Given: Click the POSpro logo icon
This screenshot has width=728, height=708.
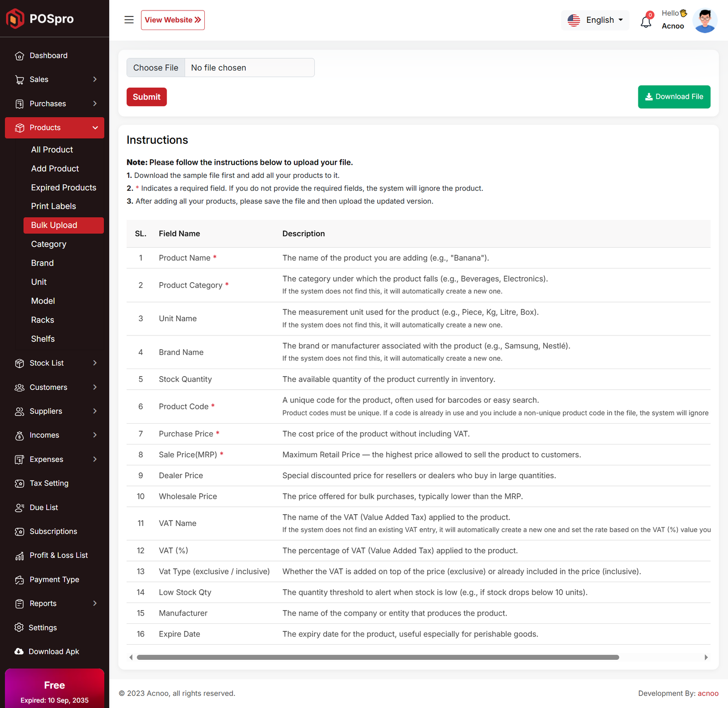Looking at the screenshot, I should coord(15,19).
